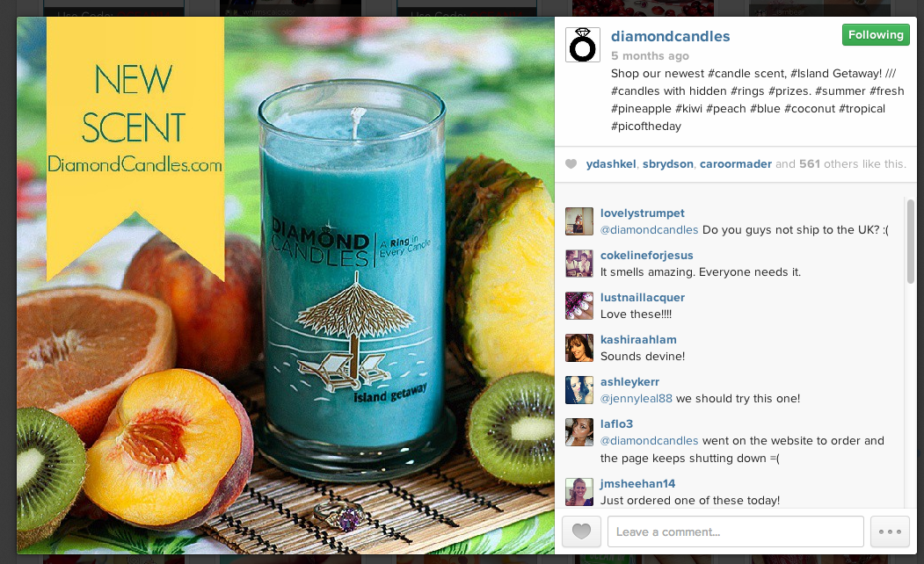Viewport: 924px width, 564px height.
Task: Click the small heart icon beside likes
Action: tap(571, 164)
